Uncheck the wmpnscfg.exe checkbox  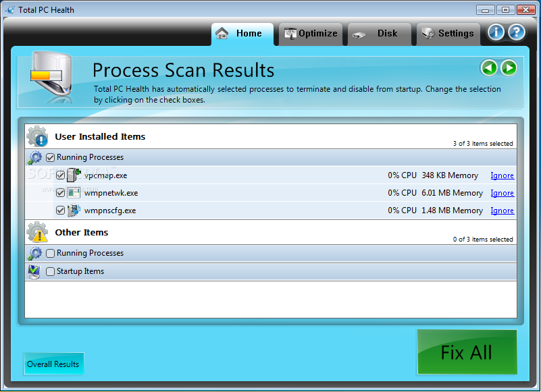point(60,211)
